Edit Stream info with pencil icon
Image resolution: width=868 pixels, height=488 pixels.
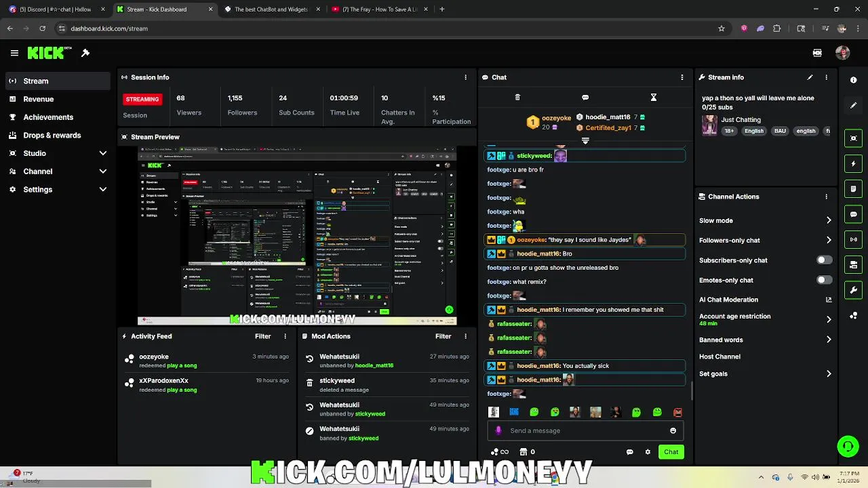tap(810, 77)
